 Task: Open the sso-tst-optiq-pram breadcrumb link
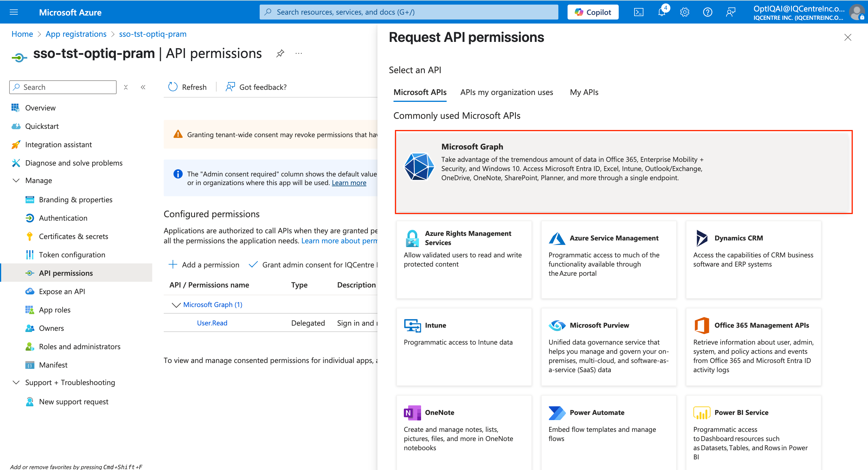[x=153, y=34]
